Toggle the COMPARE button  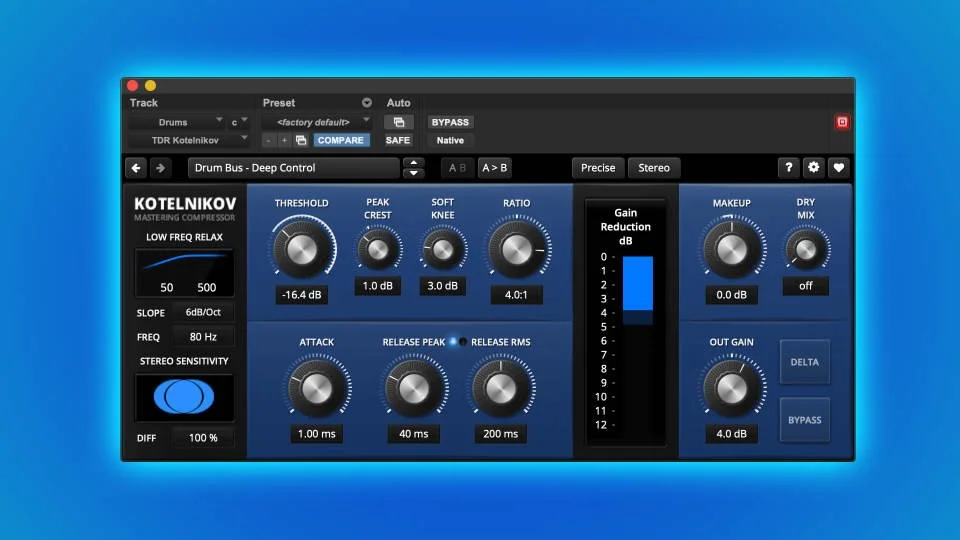pos(340,140)
